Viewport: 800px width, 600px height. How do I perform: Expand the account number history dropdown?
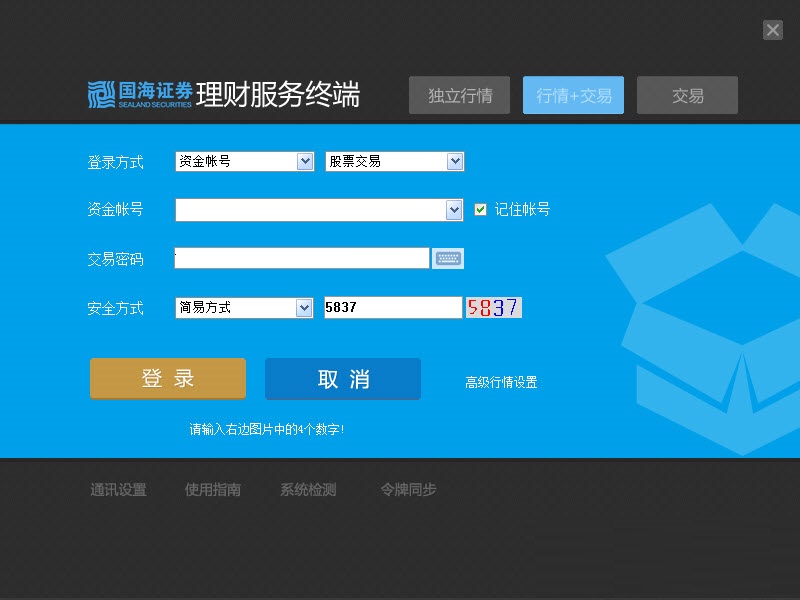(454, 210)
